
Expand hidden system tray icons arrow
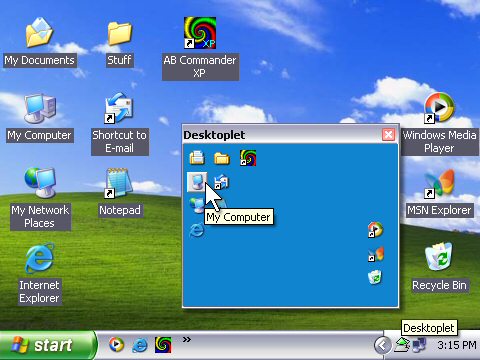tap(382, 345)
